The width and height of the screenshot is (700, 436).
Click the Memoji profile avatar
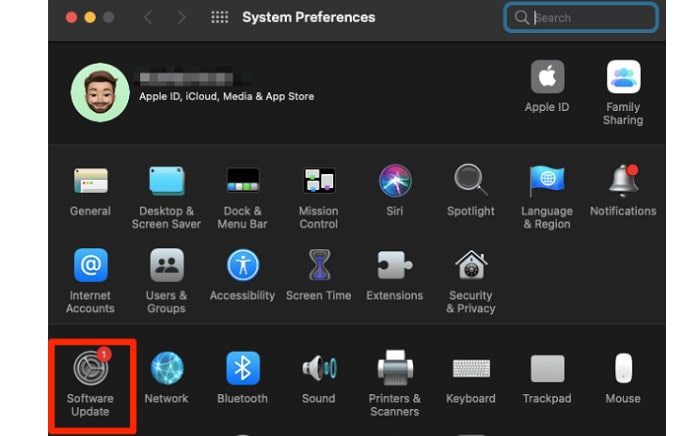(100, 92)
